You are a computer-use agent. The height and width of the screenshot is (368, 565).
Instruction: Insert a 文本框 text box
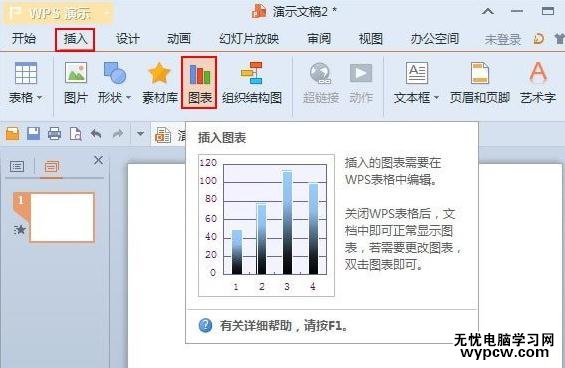pos(416,83)
